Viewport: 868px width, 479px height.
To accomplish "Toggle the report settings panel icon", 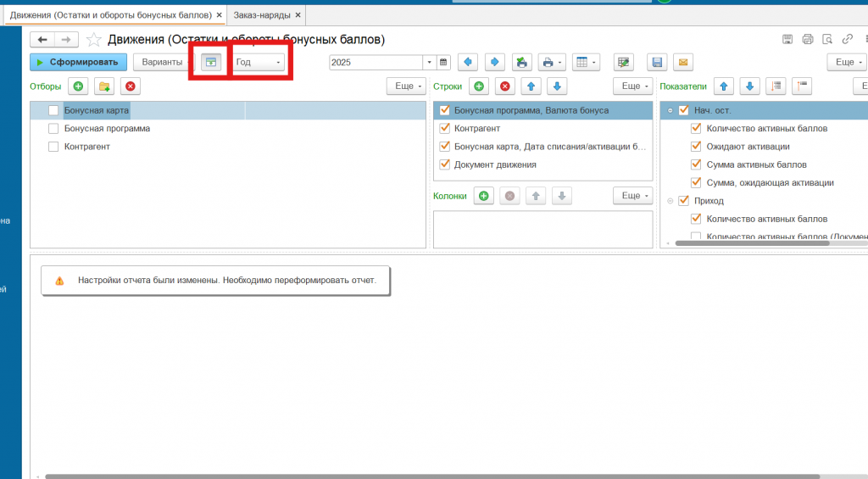I will (x=210, y=62).
